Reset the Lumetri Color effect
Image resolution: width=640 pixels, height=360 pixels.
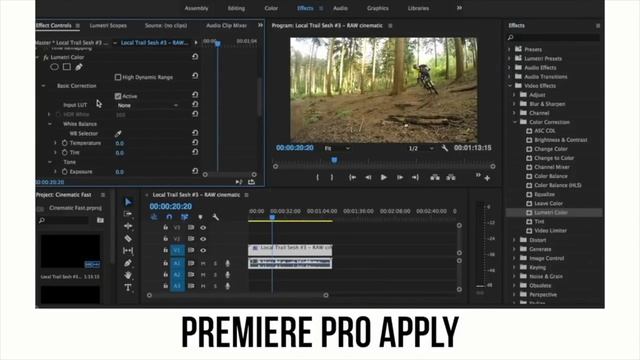pos(195,57)
